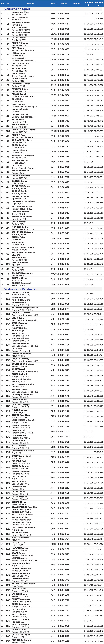Click the "Pénas" column header

click(77, 4)
